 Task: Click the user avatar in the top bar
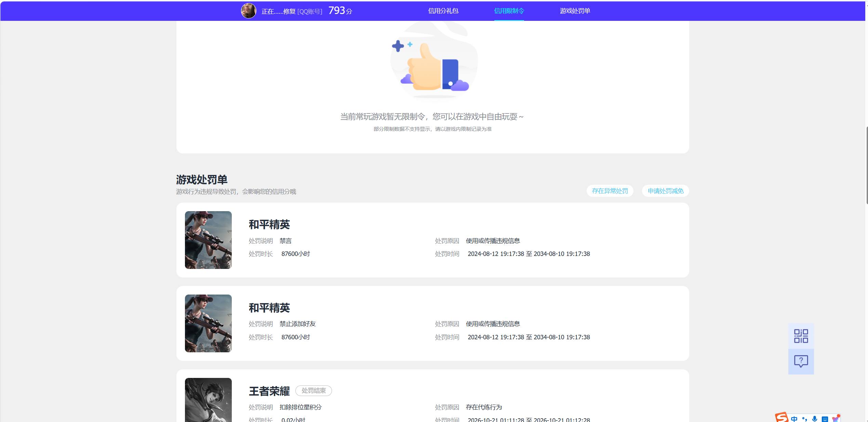coord(249,11)
